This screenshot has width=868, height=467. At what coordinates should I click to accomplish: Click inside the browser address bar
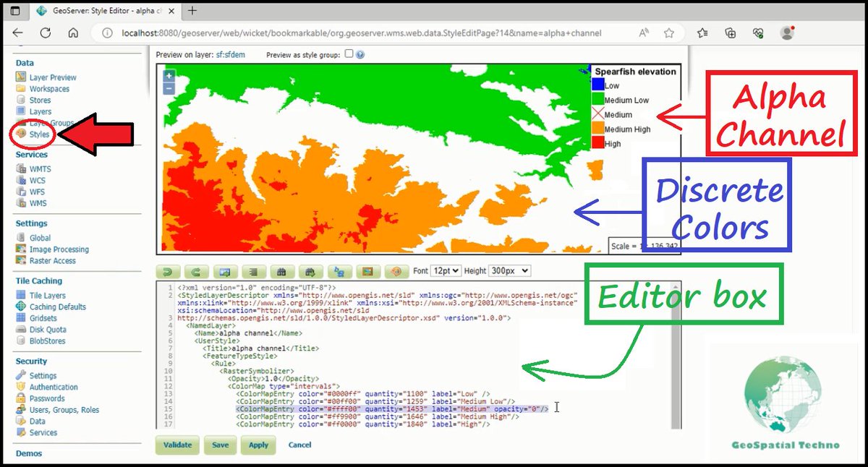pos(289,33)
